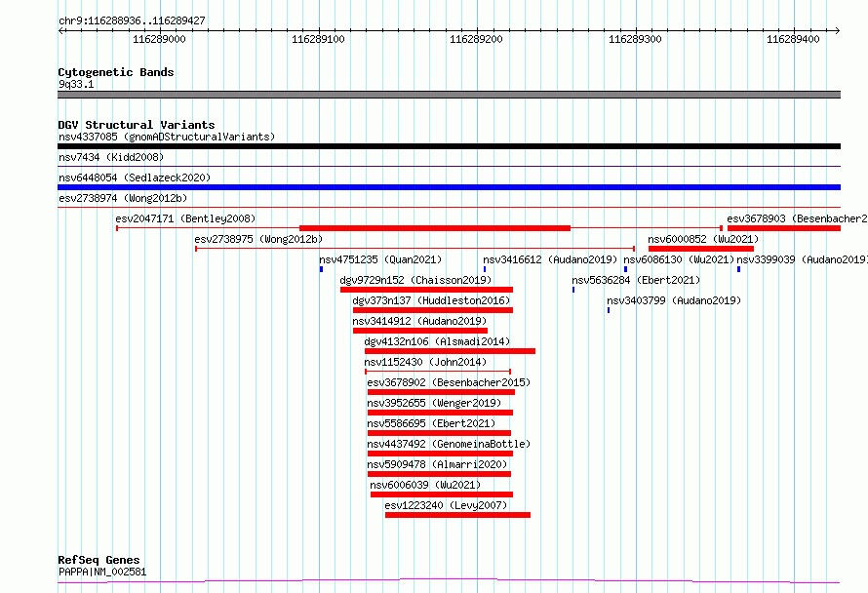Image resolution: width=868 pixels, height=593 pixels.
Task: Select dgv373n137 (Huddleston2016) label
Action: click(x=431, y=300)
